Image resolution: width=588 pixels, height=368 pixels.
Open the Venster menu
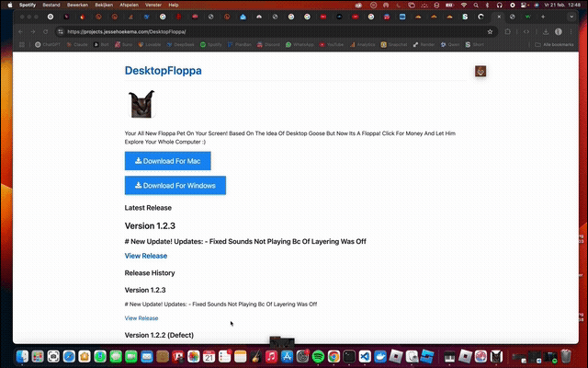153,5
